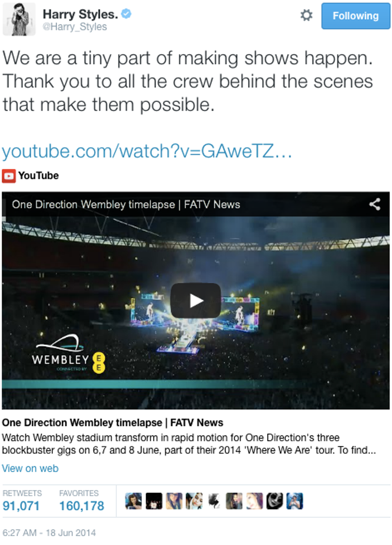Click View on web link
The image size is (392, 545).
click(x=30, y=468)
